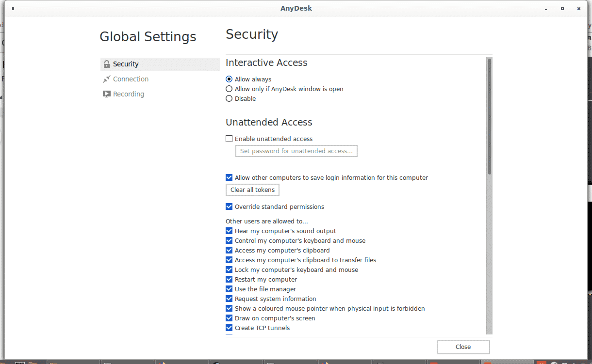
Task: Uncheck Hear my computer's sound output
Action: (x=229, y=231)
